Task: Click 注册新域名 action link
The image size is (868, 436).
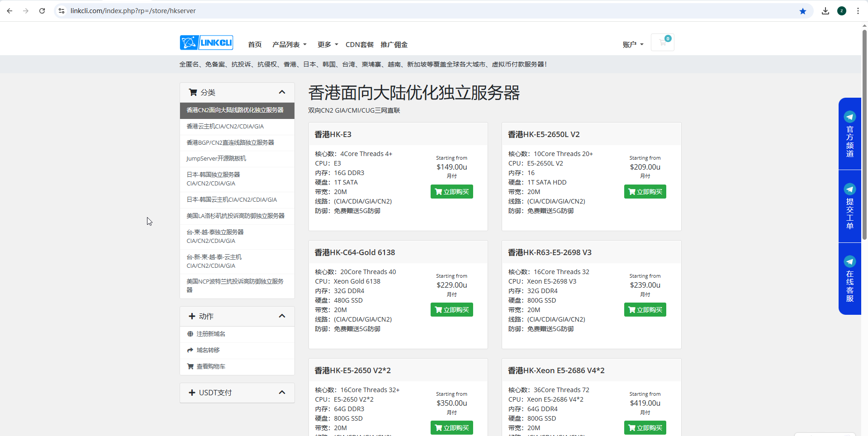Action: tap(211, 334)
